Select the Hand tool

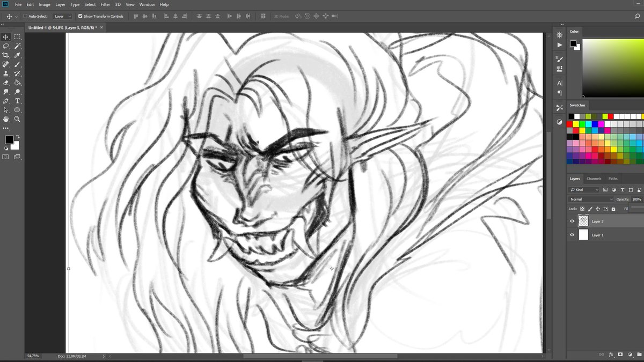click(6, 119)
